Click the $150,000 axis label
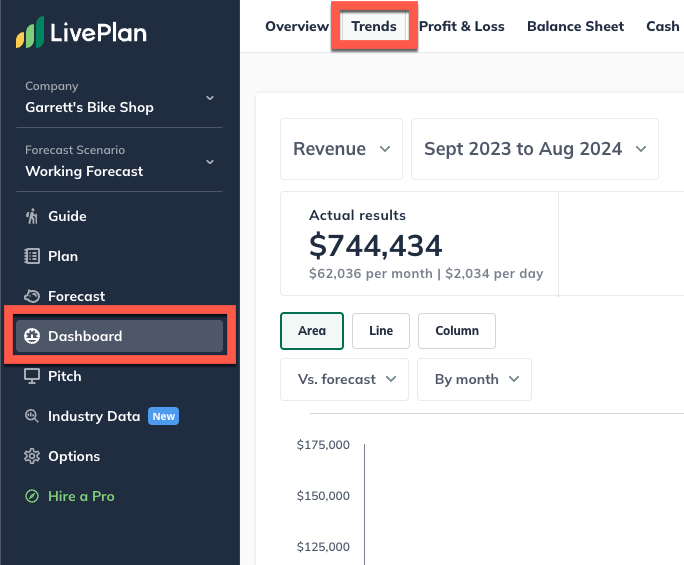Screen dimensions: 684x565 [323, 496]
